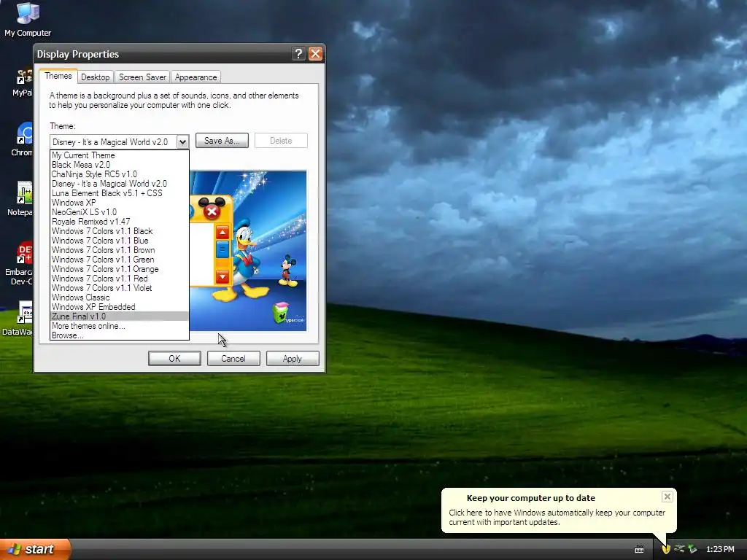Dismiss the update balloon with its X
Image resolution: width=747 pixels, height=560 pixels.
coord(667,497)
